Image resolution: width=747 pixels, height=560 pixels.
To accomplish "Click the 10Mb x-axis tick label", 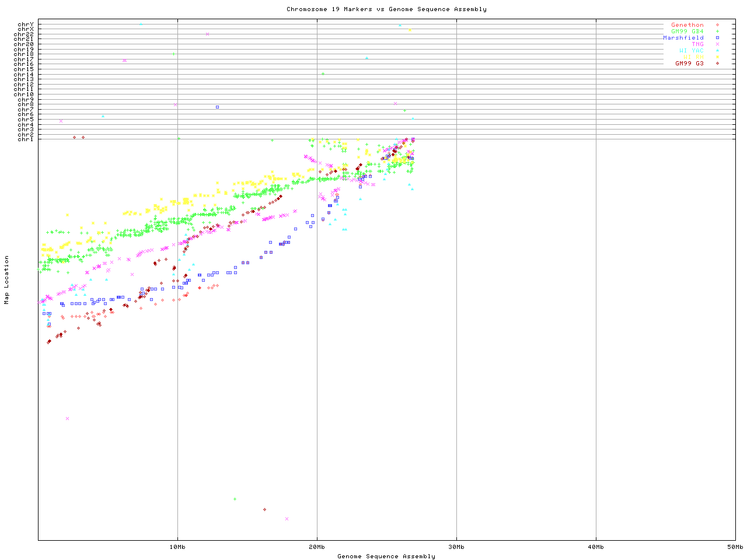I will tap(177, 547).
